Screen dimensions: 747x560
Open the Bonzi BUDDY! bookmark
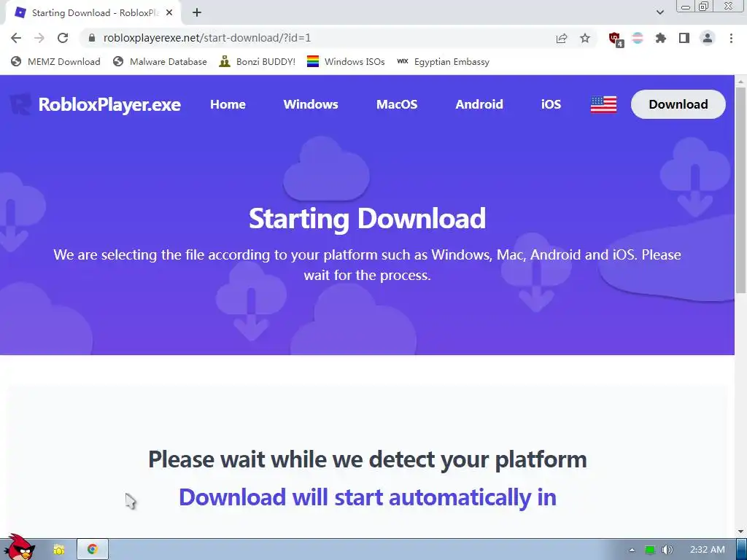(258, 62)
